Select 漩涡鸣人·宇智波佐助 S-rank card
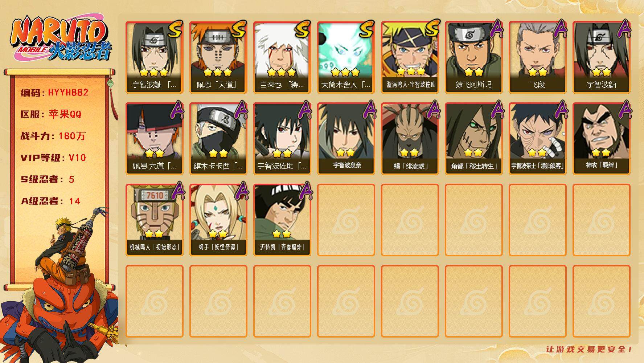Viewport: 644px width, 363px height. (x=410, y=57)
